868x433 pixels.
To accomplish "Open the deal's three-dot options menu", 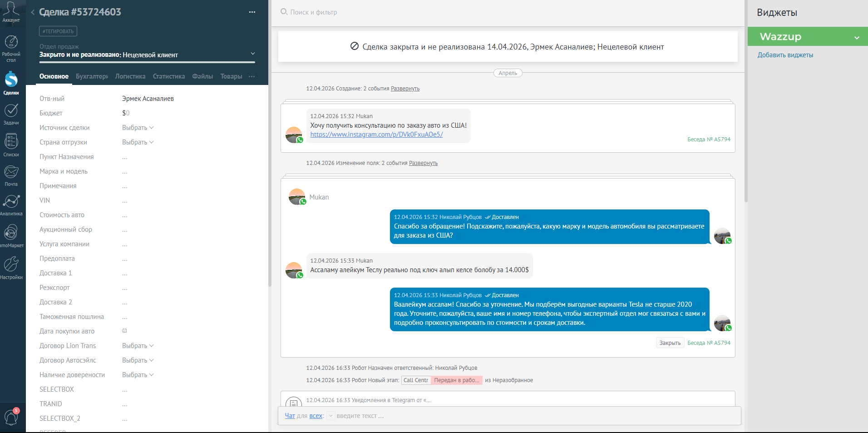I will click(x=252, y=12).
